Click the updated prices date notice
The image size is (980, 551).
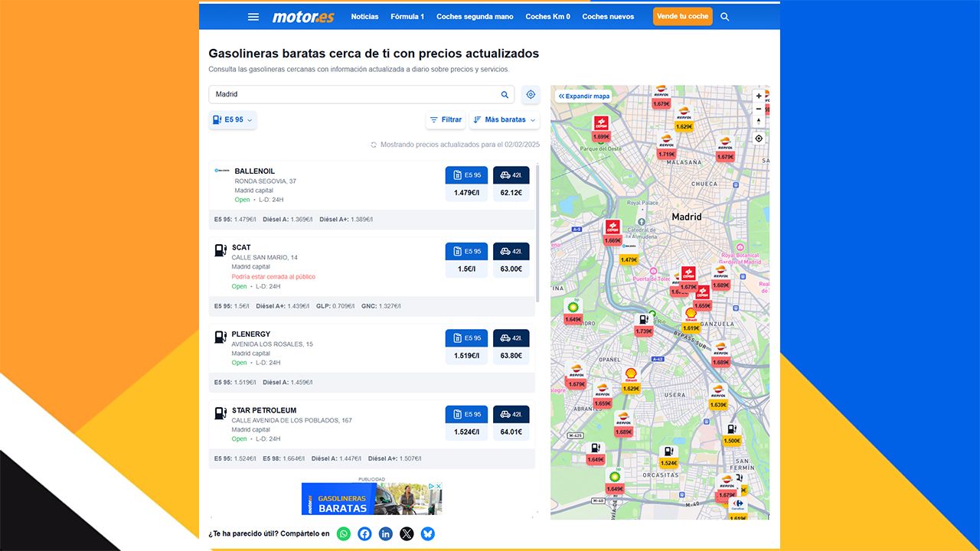tap(455, 145)
